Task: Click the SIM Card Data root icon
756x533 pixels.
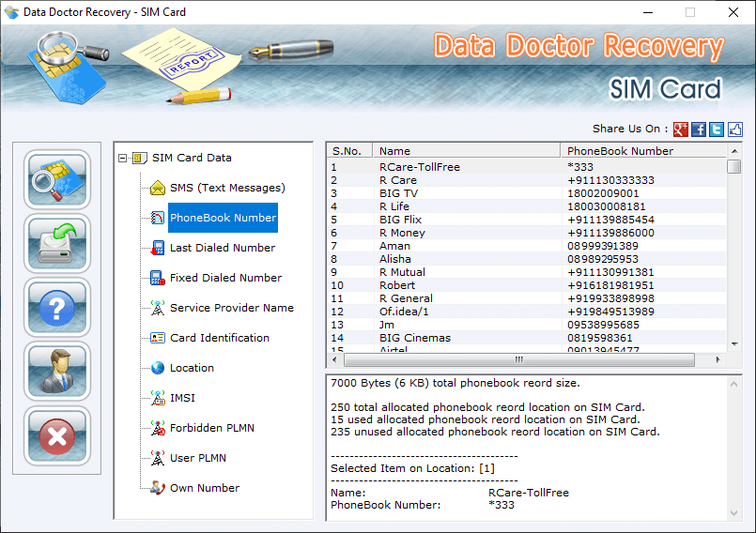Action: pyautogui.click(x=139, y=158)
